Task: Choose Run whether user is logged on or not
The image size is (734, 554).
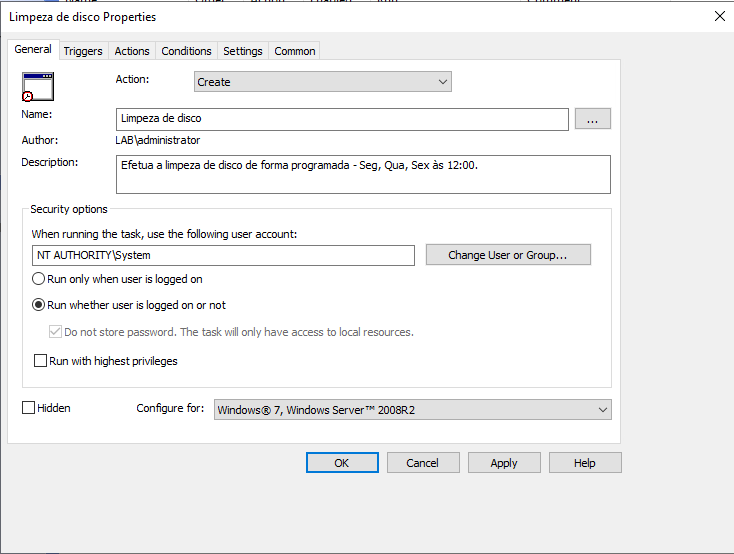Action: pos(40,306)
